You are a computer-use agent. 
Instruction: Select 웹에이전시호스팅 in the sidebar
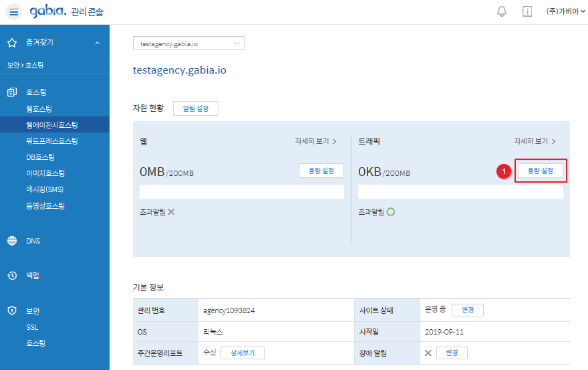52,125
